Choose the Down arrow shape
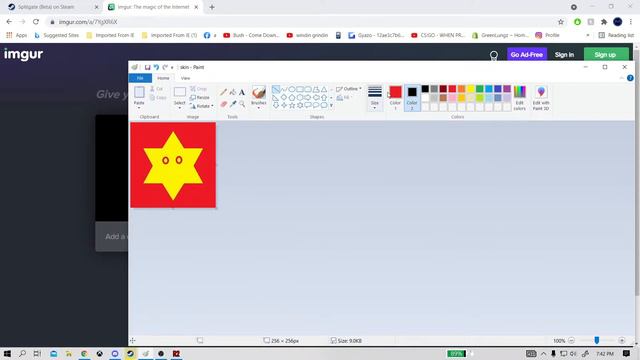 tap(276, 105)
